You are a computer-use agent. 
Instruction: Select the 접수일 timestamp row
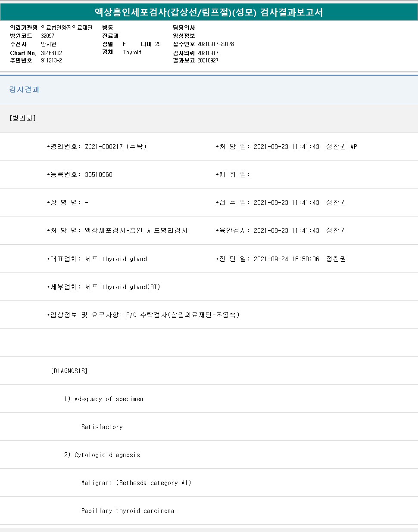pos(281,203)
